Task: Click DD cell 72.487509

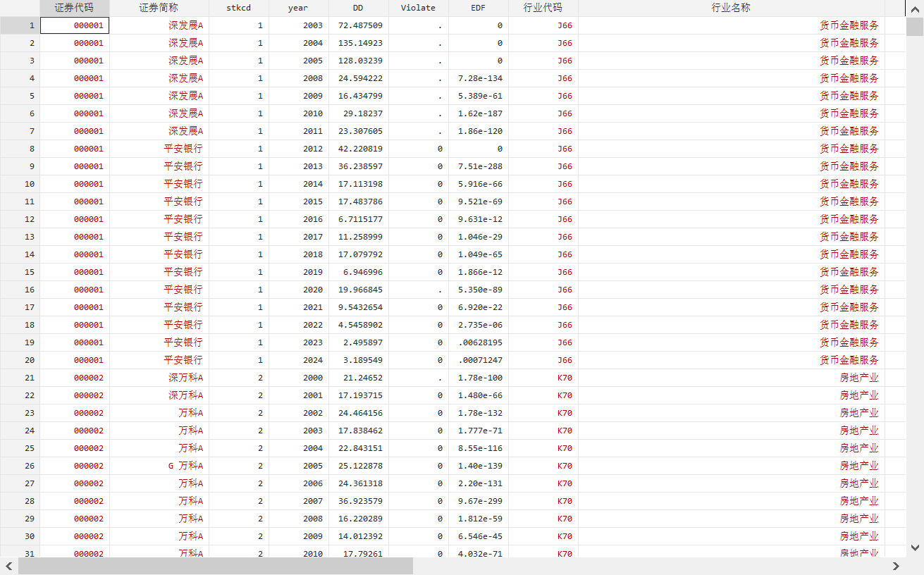Action: (x=360, y=25)
